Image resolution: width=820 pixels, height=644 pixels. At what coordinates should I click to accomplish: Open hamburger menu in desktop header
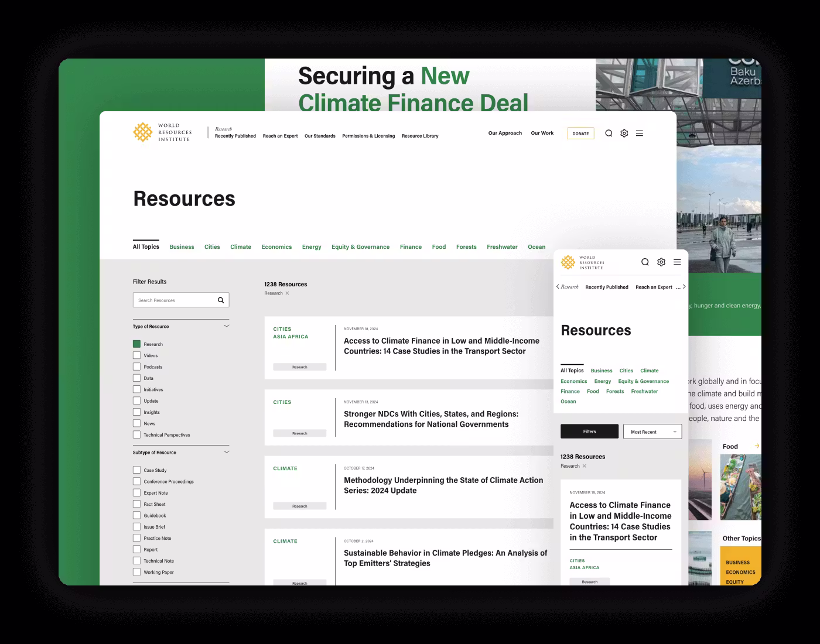coord(640,133)
